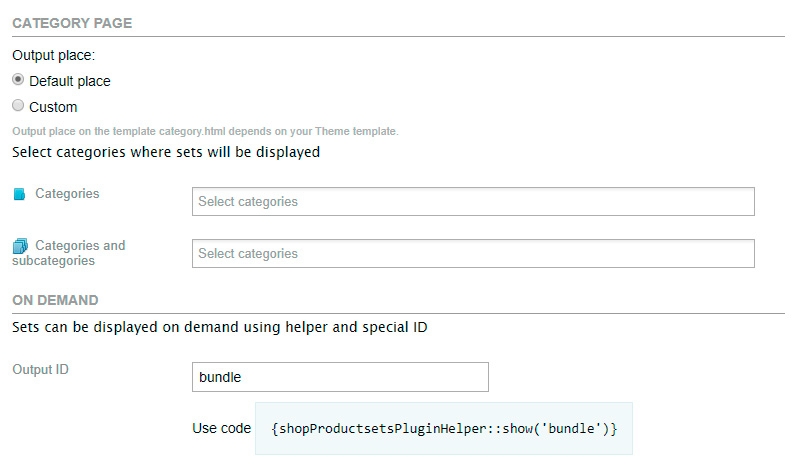
Task: Click the stacked Categories and subcategories icon
Action: click(19, 246)
